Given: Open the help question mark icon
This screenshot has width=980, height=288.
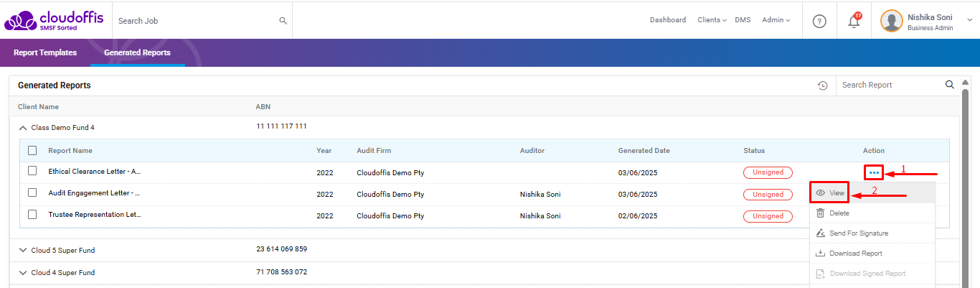Looking at the screenshot, I should [x=819, y=21].
